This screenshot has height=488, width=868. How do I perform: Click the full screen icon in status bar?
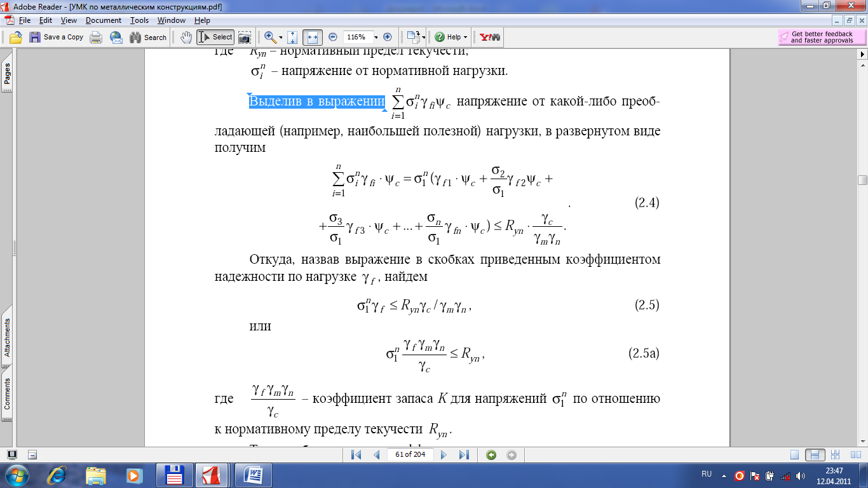11,454
